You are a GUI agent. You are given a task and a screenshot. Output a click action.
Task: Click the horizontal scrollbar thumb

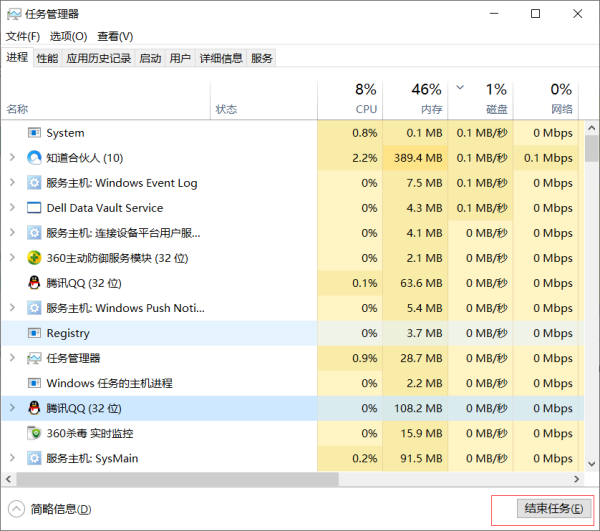[178, 479]
